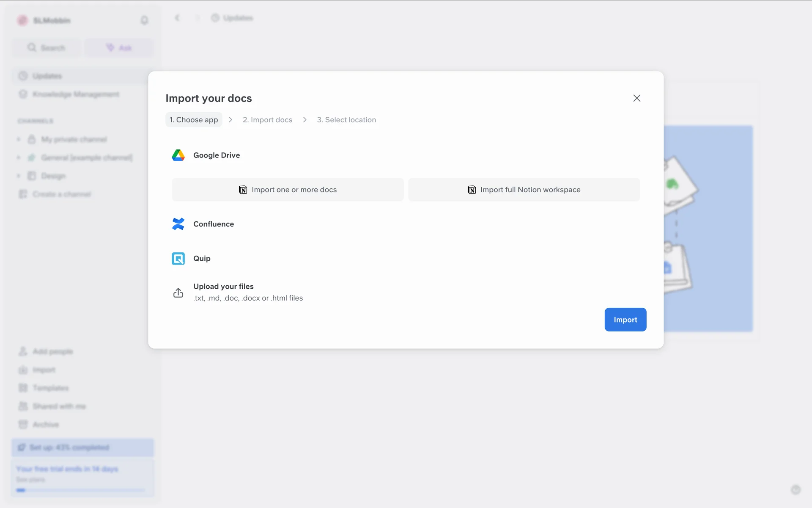The height and width of the screenshot is (508, 812).
Task: Click the Quip logo icon
Action: tap(178, 258)
